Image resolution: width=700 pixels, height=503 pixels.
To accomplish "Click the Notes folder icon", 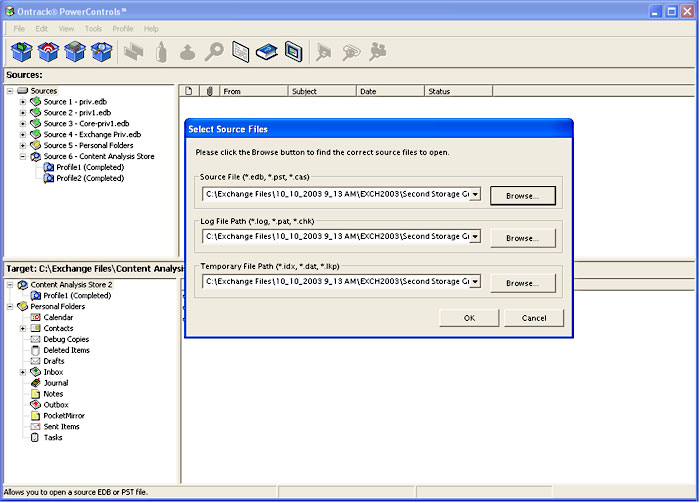I will (x=35, y=394).
